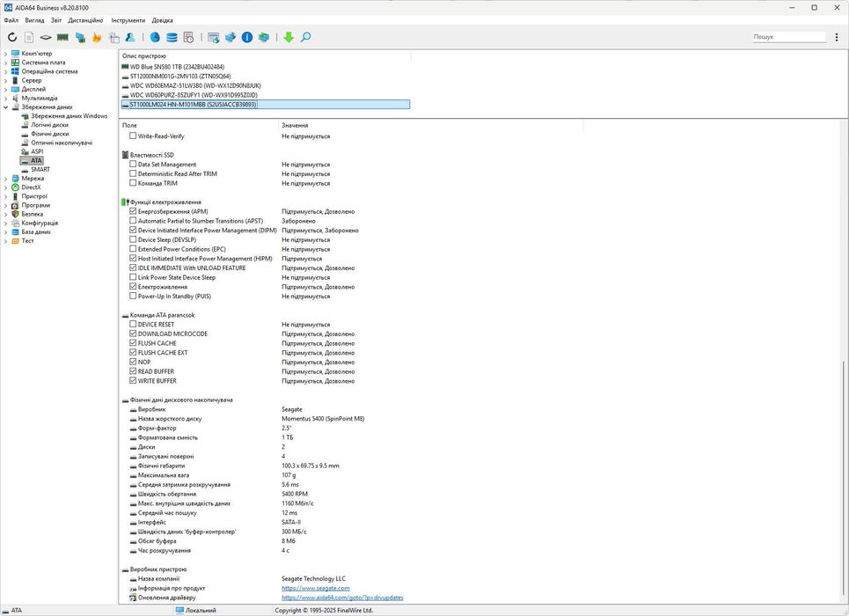Open the blue database stack icon
The height and width of the screenshot is (616, 849).
click(172, 37)
